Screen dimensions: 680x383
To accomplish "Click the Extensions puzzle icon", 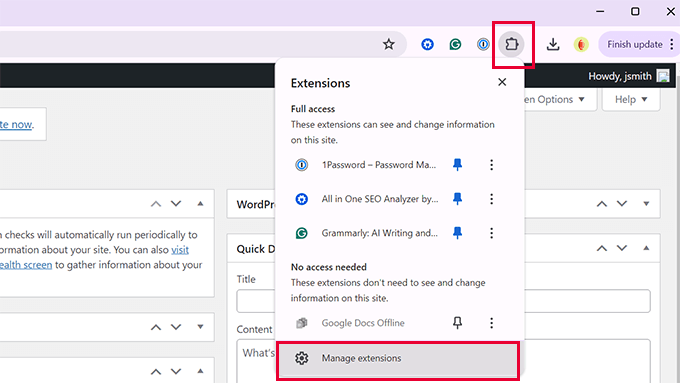I will point(512,44).
